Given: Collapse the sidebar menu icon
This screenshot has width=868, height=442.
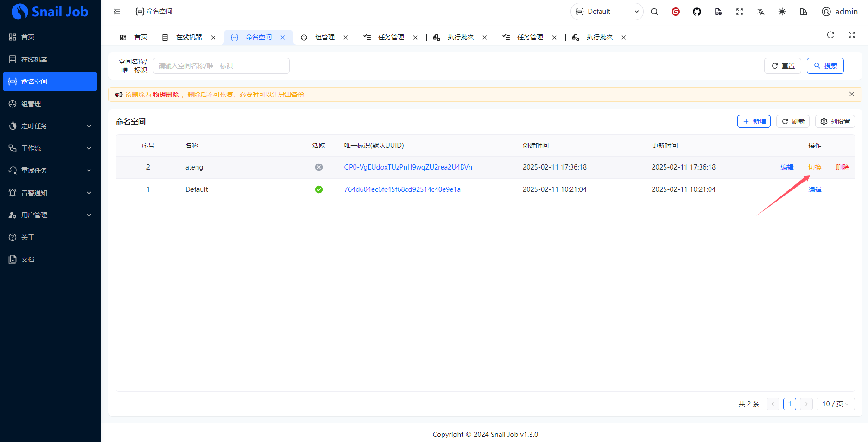Looking at the screenshot, I should pyautogui.click(x=117, y=12).
